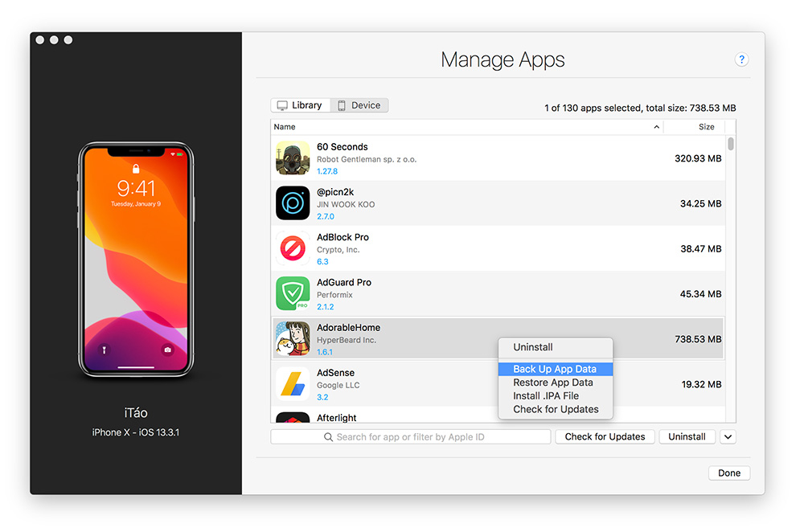Click the AdorableHome app icon
Image resolution: width=804 pixels, height=532 pixels.
(293, 338)
